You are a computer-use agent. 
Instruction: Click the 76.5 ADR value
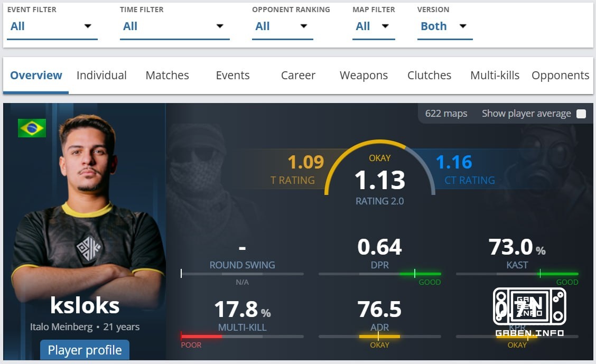[379, 309]
